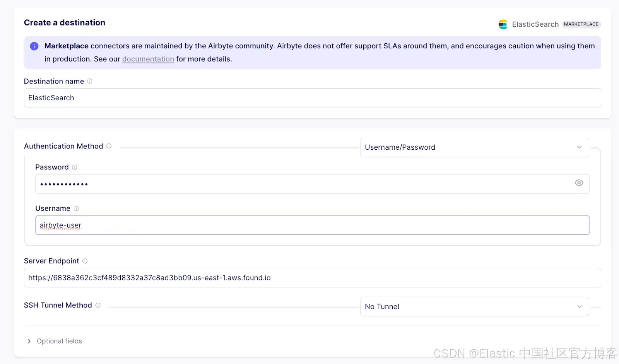Focus the Password input field
The width and height of the screenshot is (619, 364).
[x=302, y=184]
